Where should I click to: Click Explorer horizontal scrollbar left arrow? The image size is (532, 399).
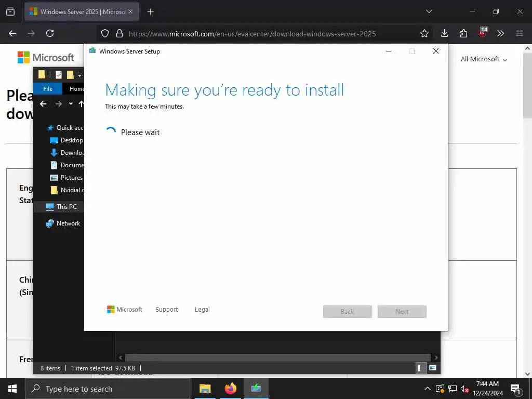[x=121, y=357]
